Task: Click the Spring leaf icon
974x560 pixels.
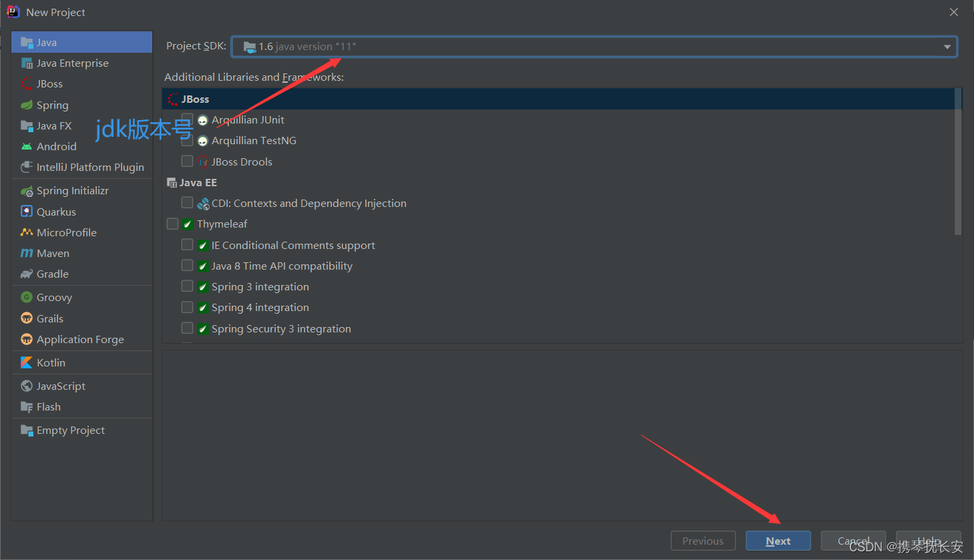Action: pyautogui.click(x=27, y=105)
